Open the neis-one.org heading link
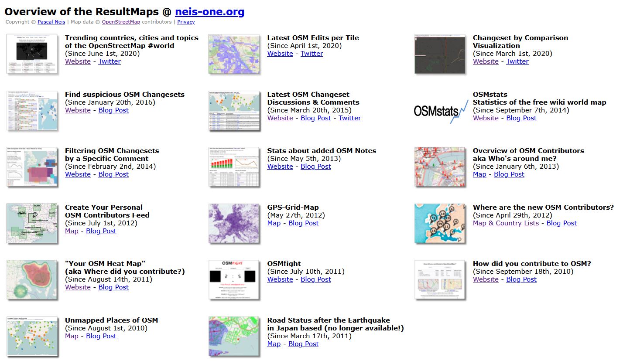Screen dimensions: 623x364 [209, 12]
